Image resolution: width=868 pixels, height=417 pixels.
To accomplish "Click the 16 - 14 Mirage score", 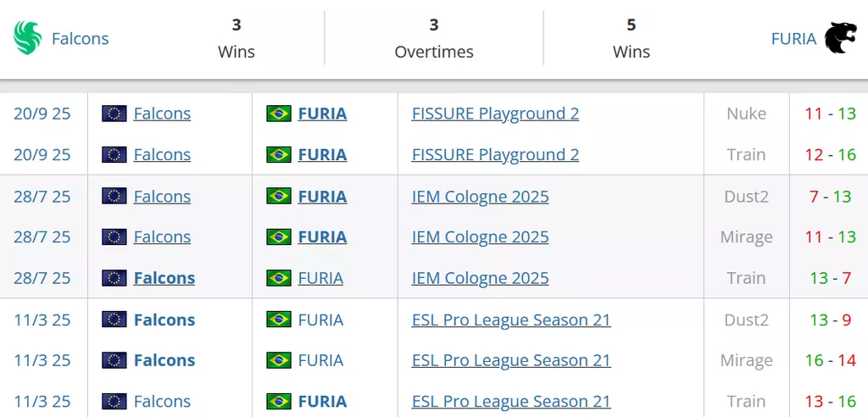I will pos(830,360).
